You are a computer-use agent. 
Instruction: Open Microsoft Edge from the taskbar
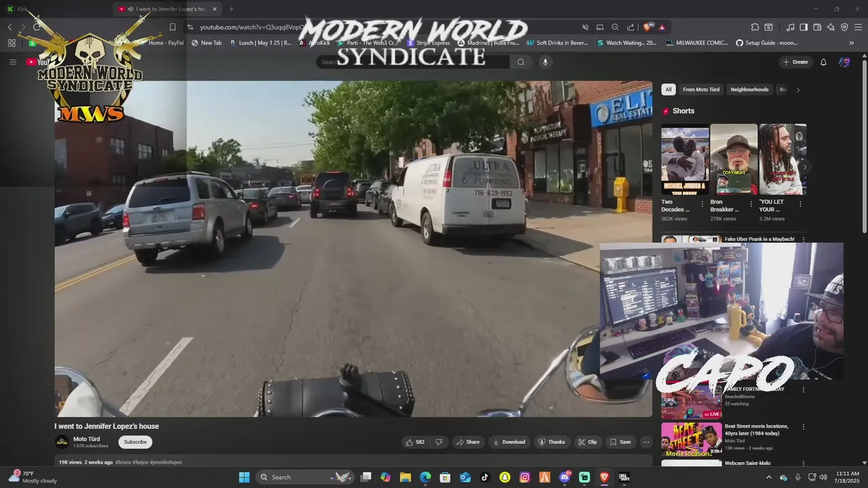point(425,477)
